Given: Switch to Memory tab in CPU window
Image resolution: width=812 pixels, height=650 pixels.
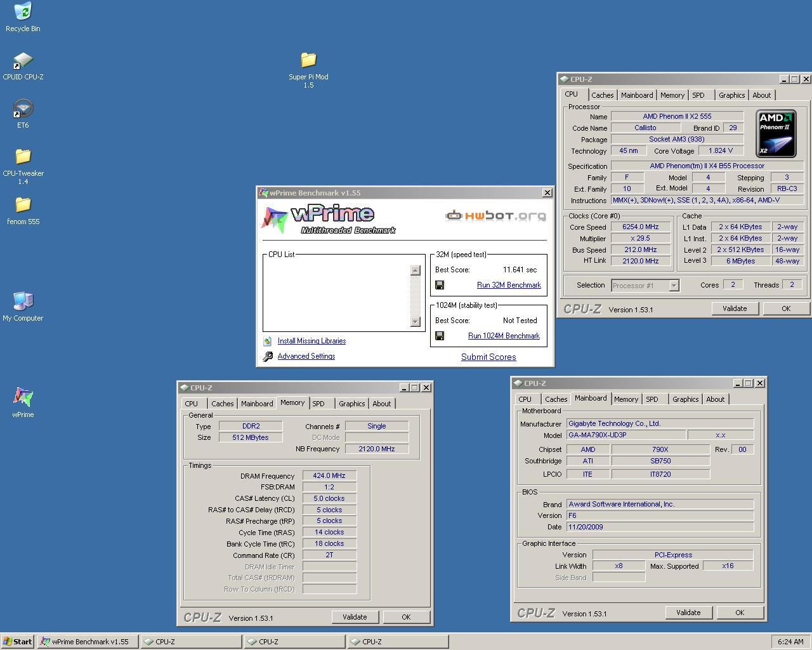Looking at the screenshot, I should 672,95.
